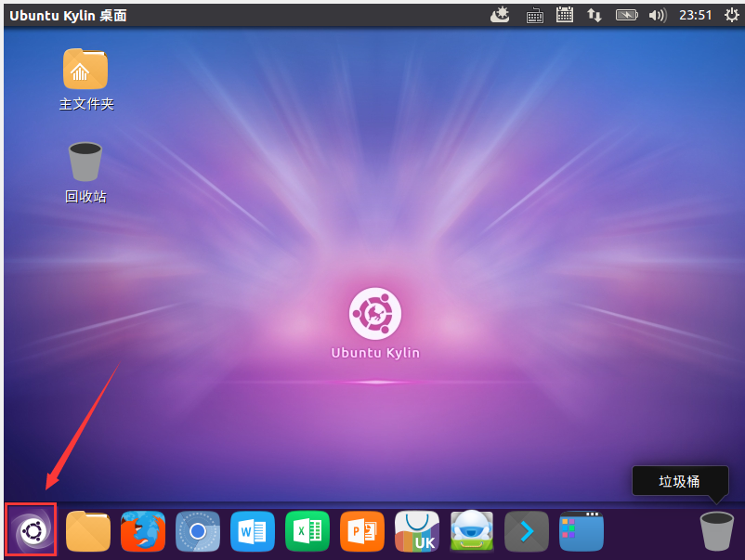Open the Ubuntu Kylin start menu launcher
745x560 pixels.
[32, 530]
